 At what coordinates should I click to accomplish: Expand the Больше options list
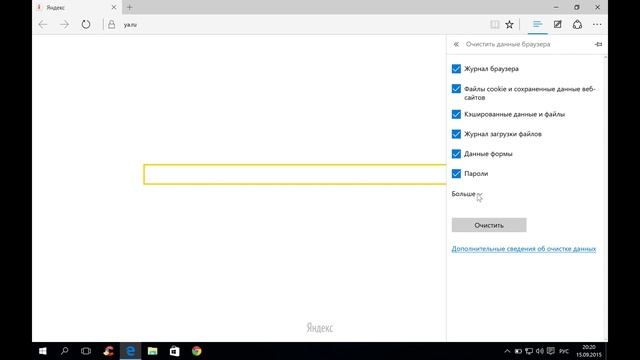pyautogui.click(x=467, y=194)
